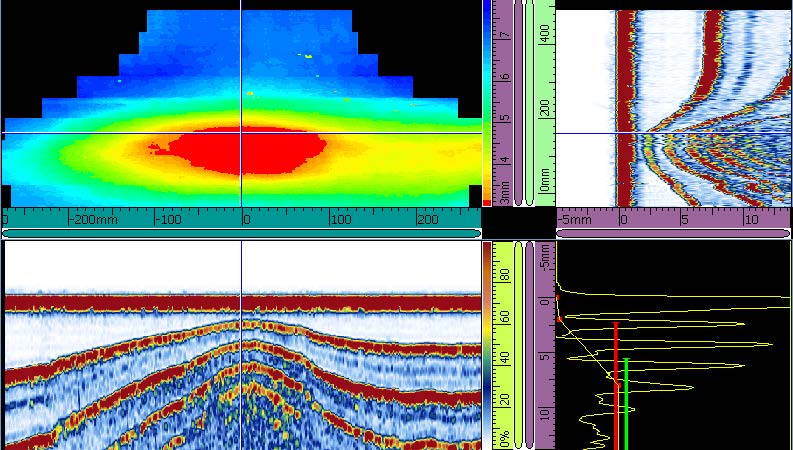Select the red gate in the A-scan view
793x450 pixels.
615,385
